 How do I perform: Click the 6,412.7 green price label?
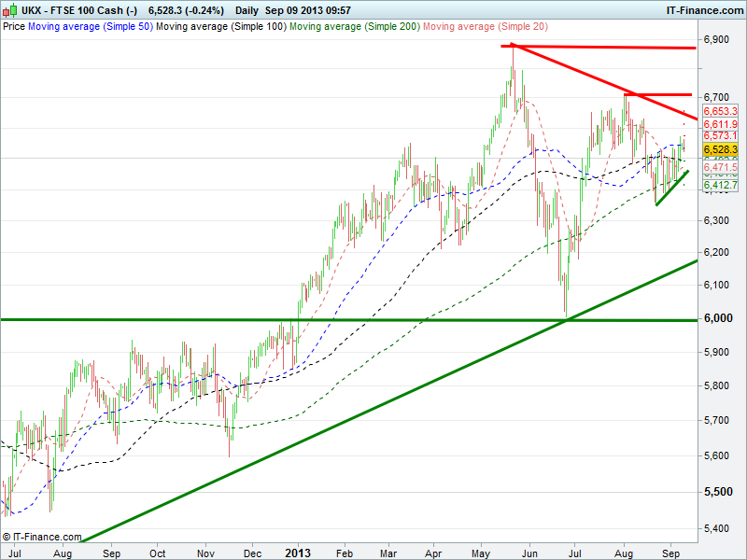coord(720,186)
